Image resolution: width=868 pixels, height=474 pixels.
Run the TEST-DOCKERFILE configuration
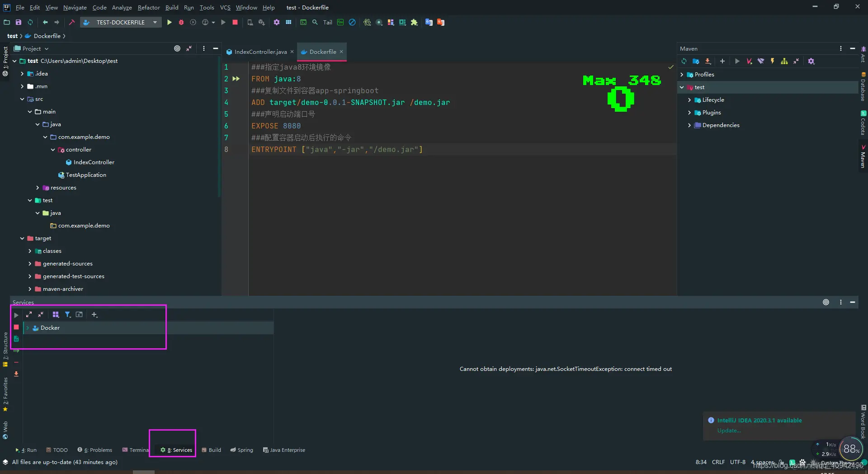[x=170, y=22]
